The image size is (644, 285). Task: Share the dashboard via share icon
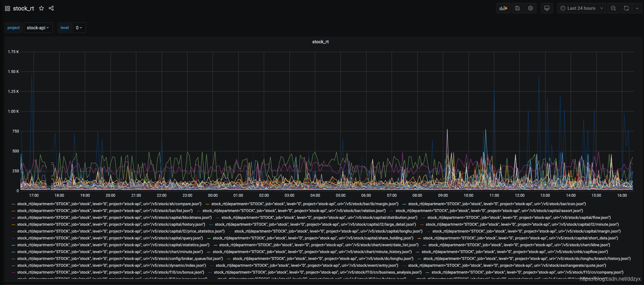pos(51,8)
